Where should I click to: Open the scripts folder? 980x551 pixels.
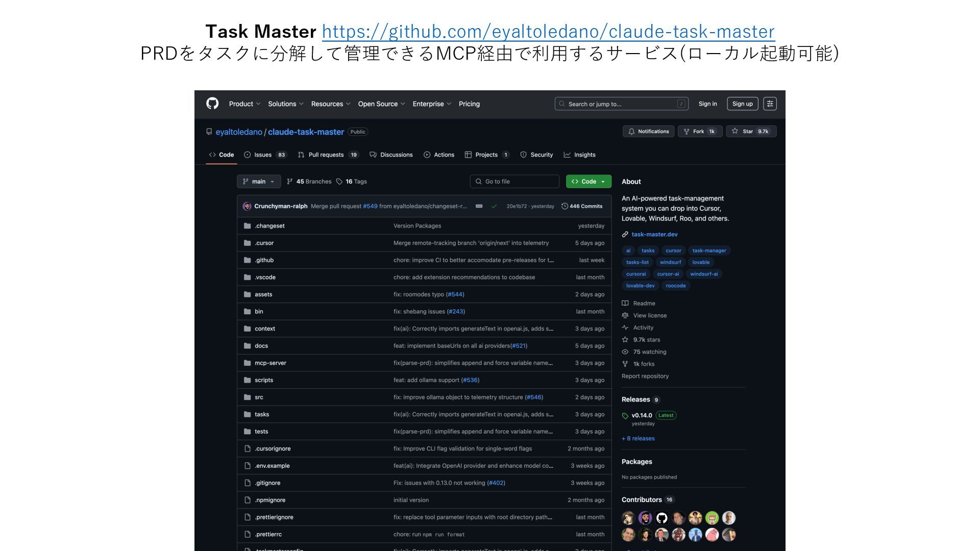pos(264,380)
